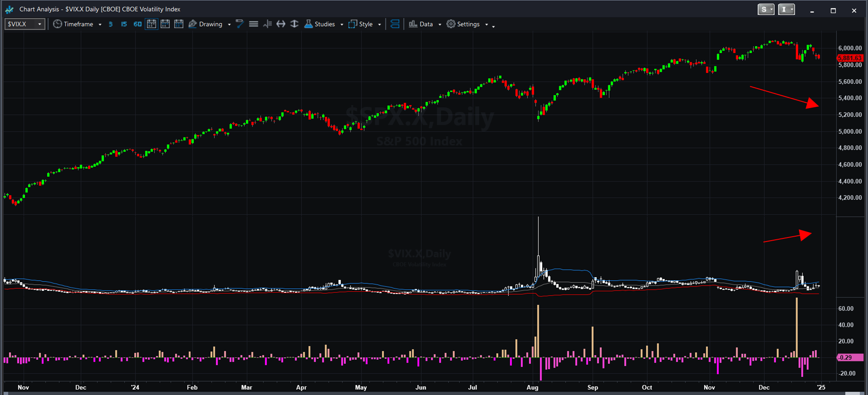
Task: Click the Jul label on time axis
Action: [473, 387]
